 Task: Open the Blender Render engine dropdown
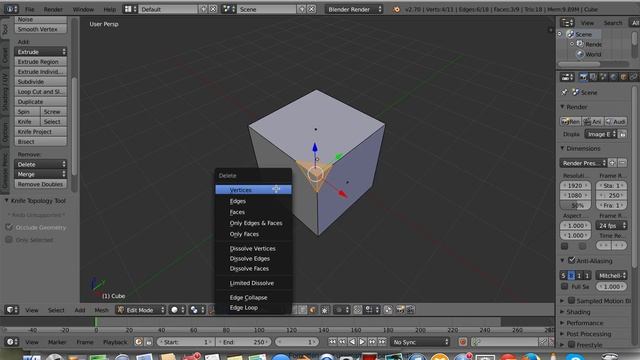click(x=354, y=9)
